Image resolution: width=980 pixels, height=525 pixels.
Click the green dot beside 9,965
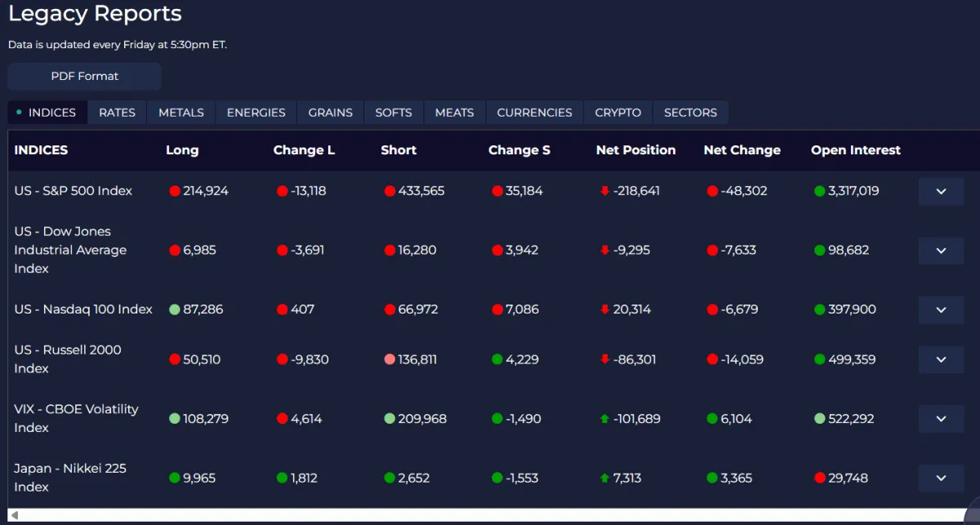point(174,478)
